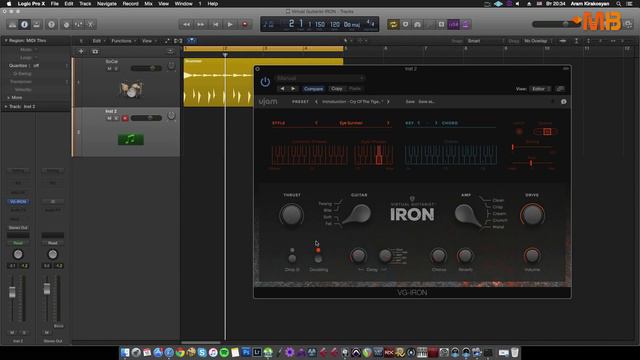Open Chrome from the Dock

(x=180, y=352)
